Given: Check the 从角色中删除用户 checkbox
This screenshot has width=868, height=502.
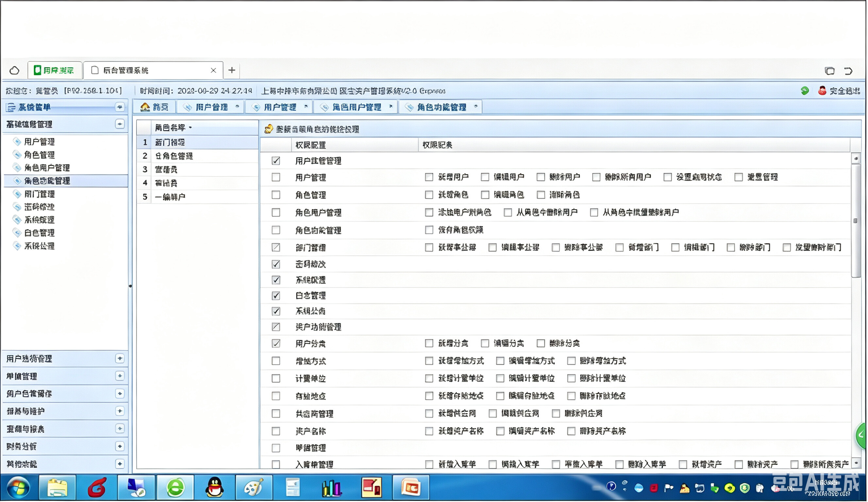Looking at the screenshot, I should 507,212.
